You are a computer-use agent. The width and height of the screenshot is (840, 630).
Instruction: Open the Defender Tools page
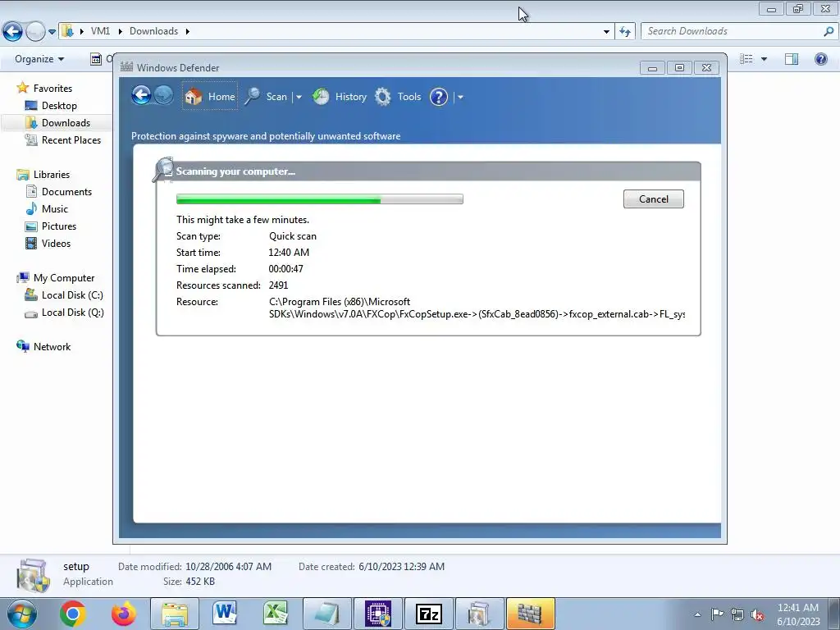pyautogui.click(x=398, y=97)
